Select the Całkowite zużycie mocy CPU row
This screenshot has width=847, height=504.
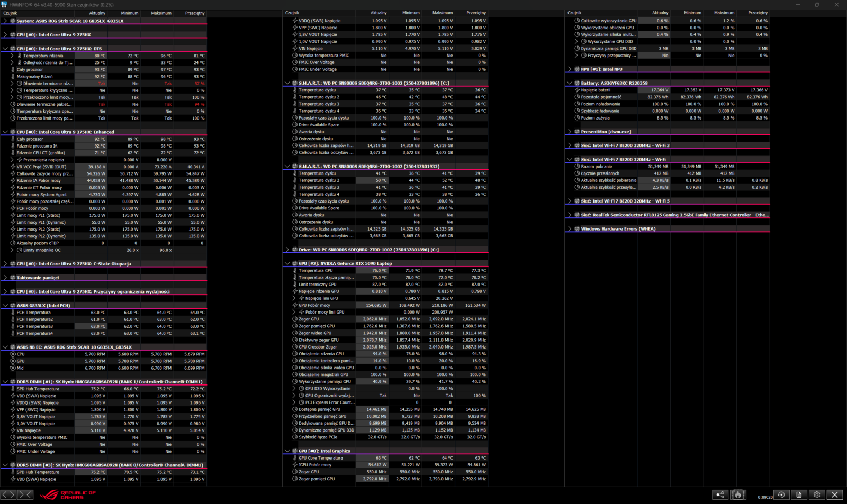44,173
